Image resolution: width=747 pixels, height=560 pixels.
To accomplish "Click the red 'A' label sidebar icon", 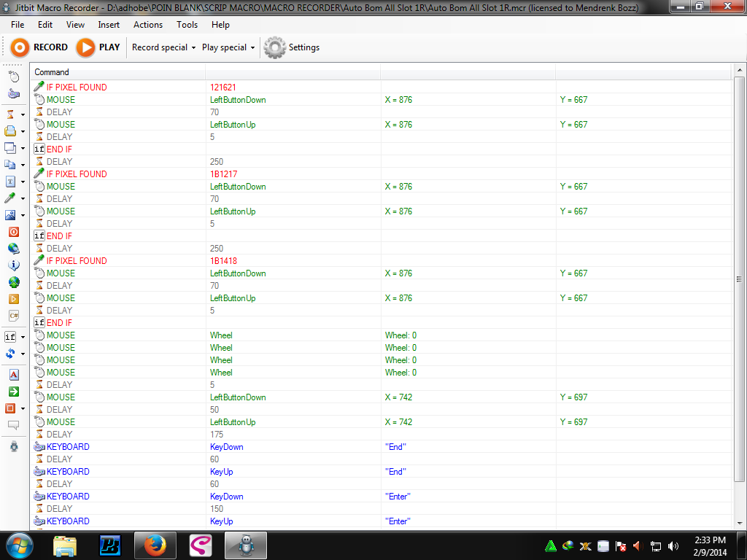I will point(14,375).
